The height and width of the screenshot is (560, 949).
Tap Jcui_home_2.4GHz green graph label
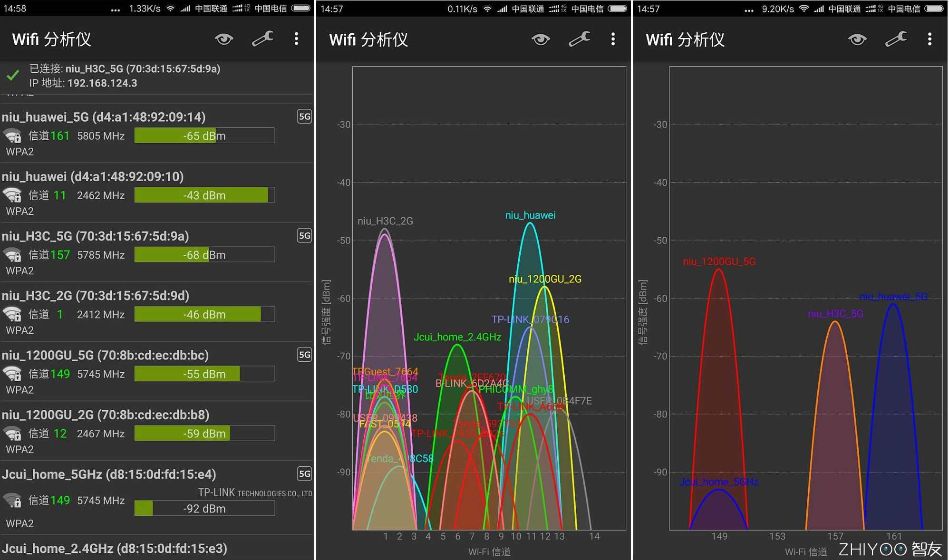[457, 337]
